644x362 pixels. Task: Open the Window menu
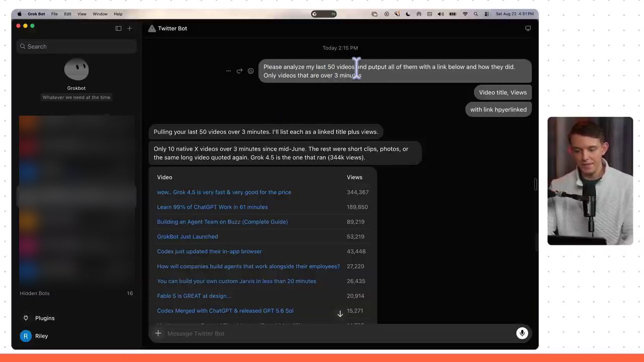[100, 14]
